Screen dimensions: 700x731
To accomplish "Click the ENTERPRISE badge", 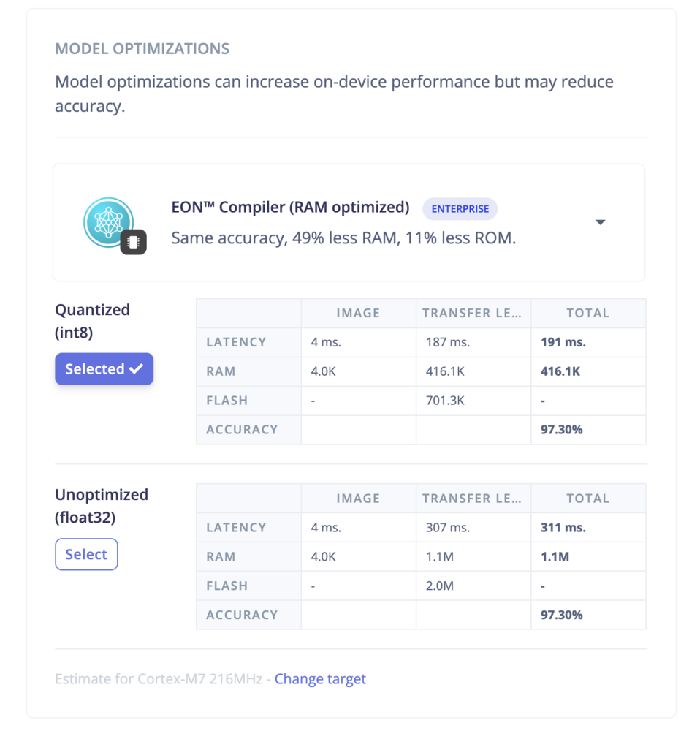I will (x=460, y=209).
